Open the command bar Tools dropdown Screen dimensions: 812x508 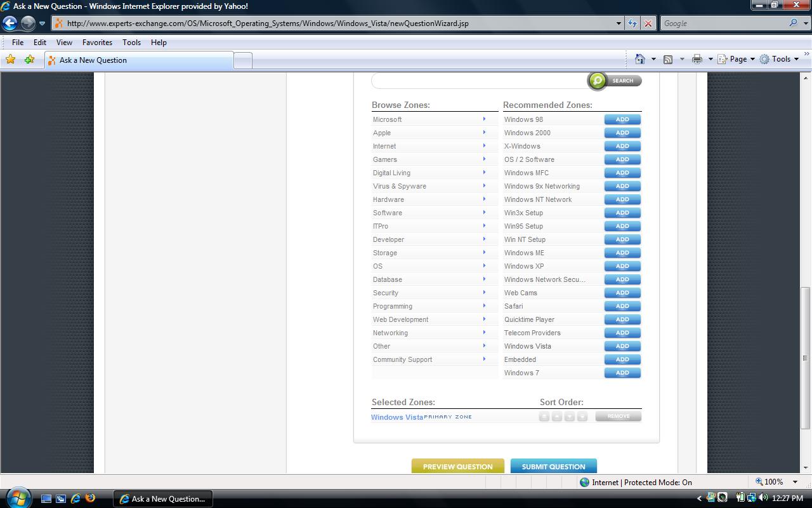(779, 59)
